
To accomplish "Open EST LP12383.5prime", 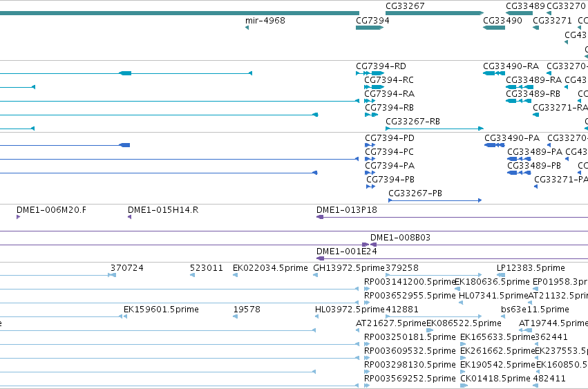I will (531, 268).
